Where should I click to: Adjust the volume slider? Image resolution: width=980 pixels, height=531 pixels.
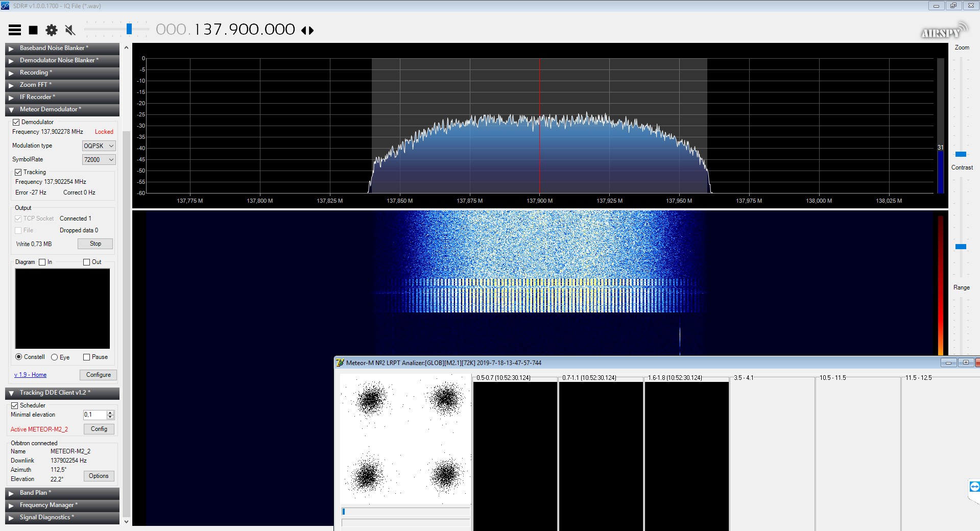click(x=129, y=29)
